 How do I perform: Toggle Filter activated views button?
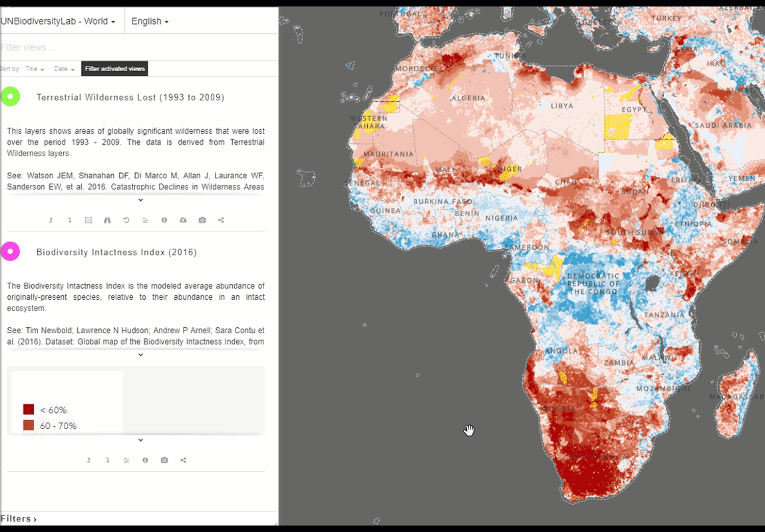click(x=114, y=68)
